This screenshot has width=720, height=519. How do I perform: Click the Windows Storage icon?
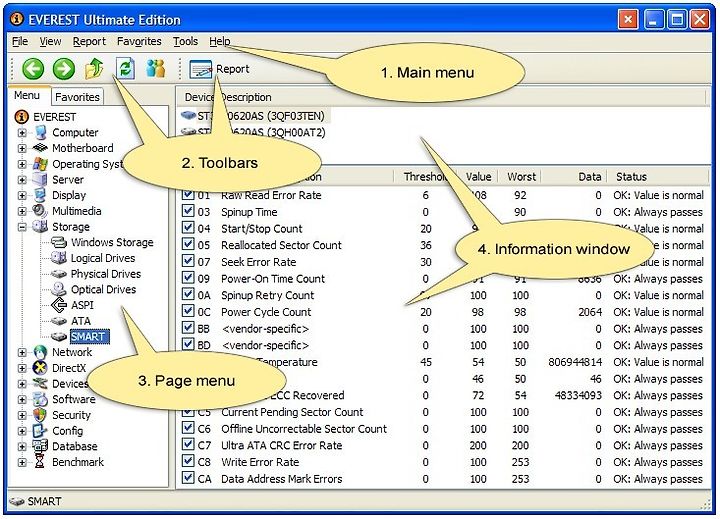pyautogui.click(x=59, y=242)
